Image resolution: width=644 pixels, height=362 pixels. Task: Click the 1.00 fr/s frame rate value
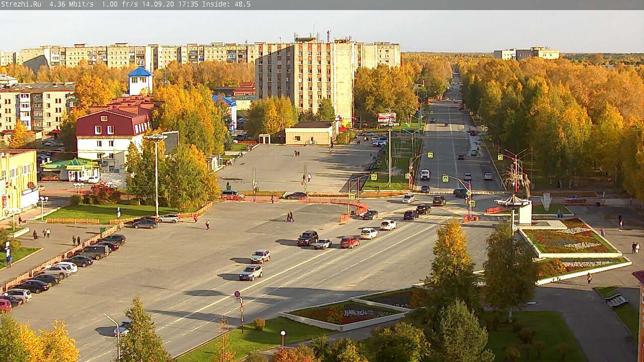[120, 4]
